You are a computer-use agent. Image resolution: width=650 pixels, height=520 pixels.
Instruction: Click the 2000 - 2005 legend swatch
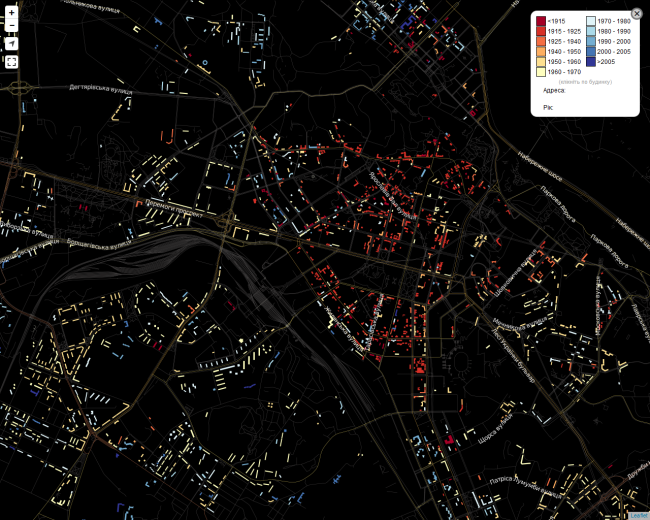click(x=590, y=52)
